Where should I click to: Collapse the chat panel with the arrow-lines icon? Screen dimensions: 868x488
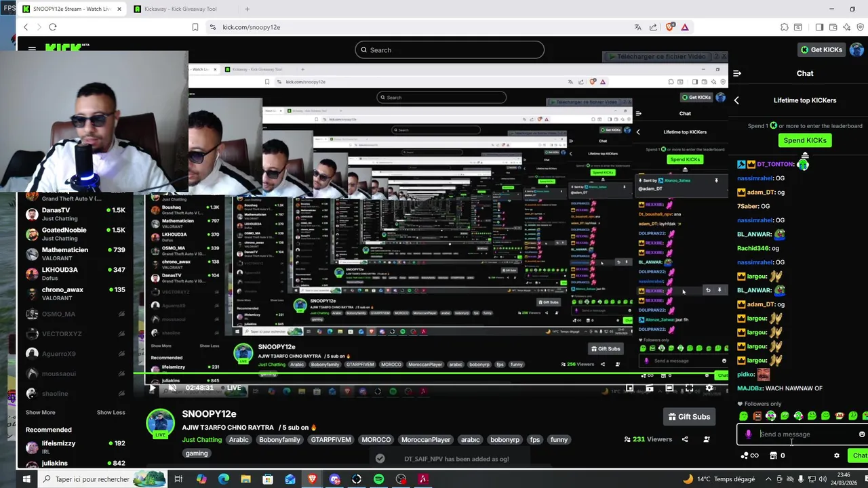click(x=737, y=73)
